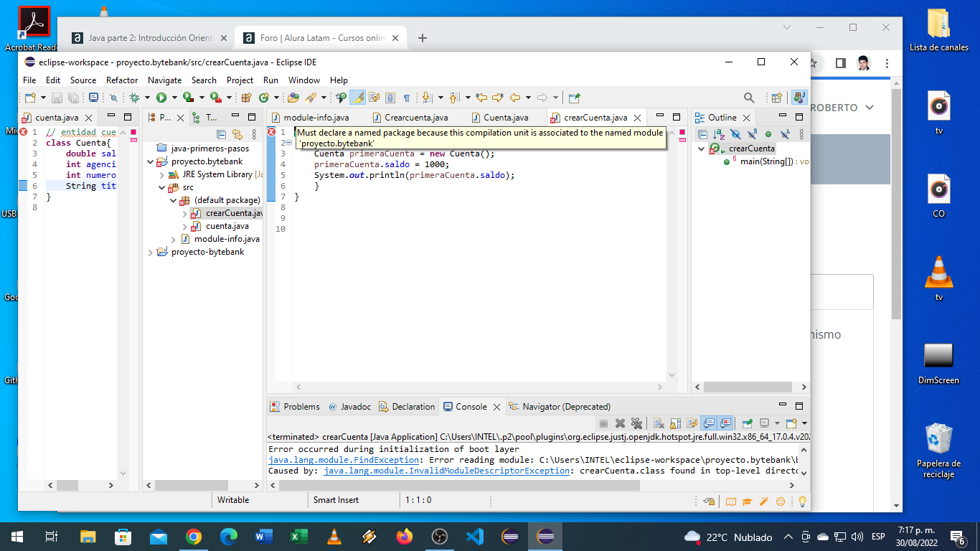This screenshot has width=980, height=551.
Task: Toggle Hide Static Members in Outline
Action: click(x=752, y=134)
